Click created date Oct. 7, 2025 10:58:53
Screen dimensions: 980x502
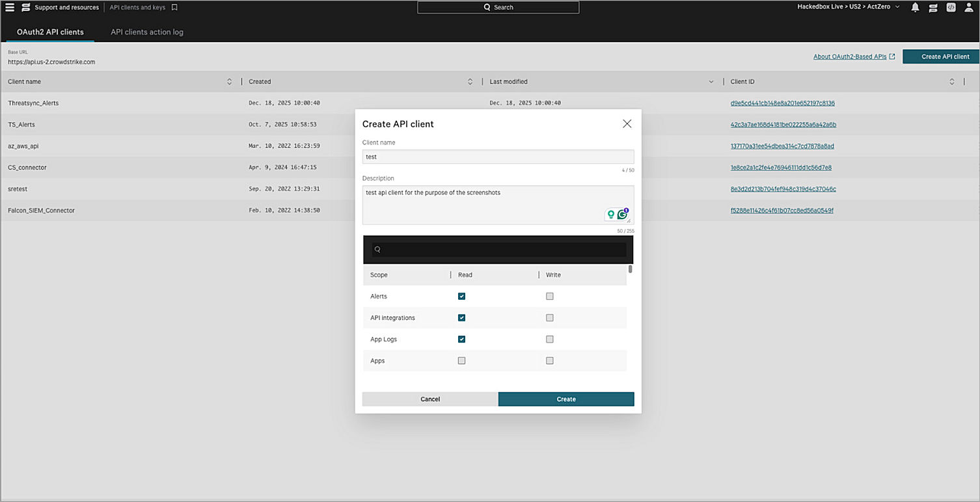[x=282, y=125]
